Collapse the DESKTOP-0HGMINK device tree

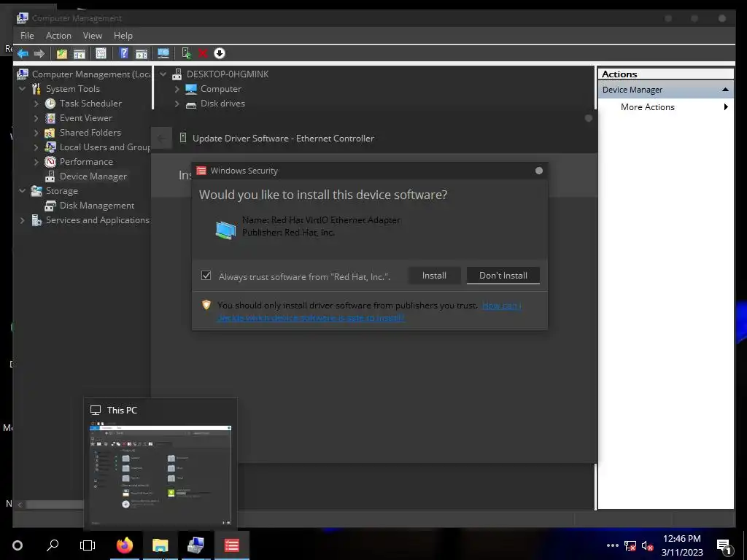tap(163, 74)
